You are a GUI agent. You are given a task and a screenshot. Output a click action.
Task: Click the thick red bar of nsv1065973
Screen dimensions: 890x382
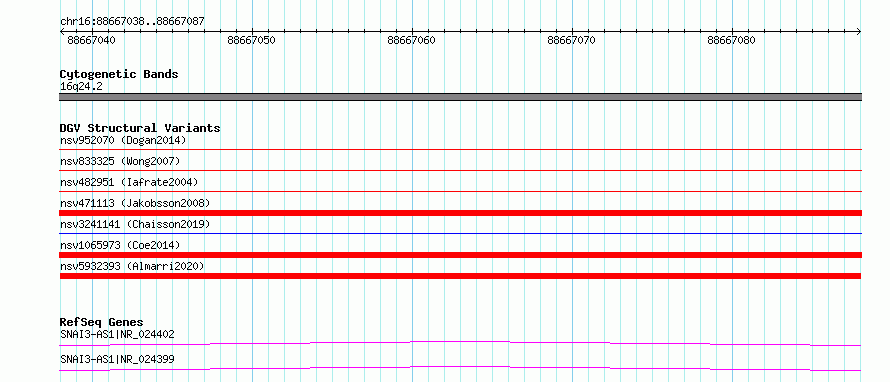pyautogui.click(x=460, y=255)
